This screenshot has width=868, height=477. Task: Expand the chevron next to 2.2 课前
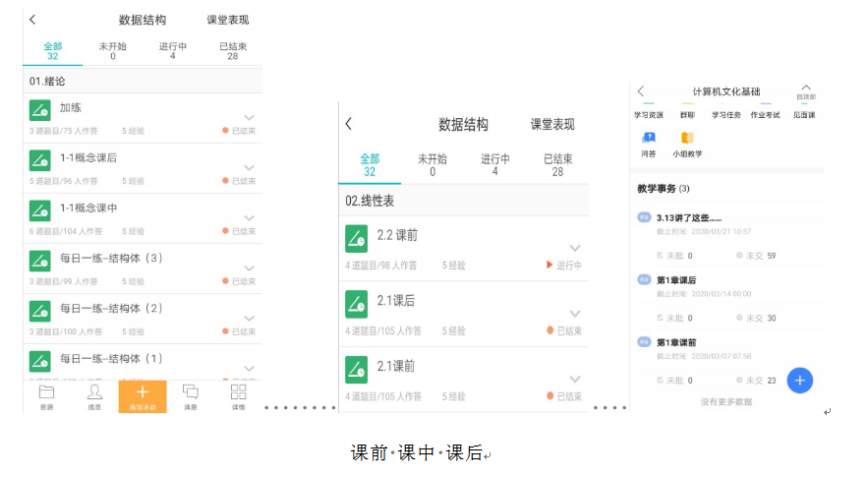pos(575,248)
